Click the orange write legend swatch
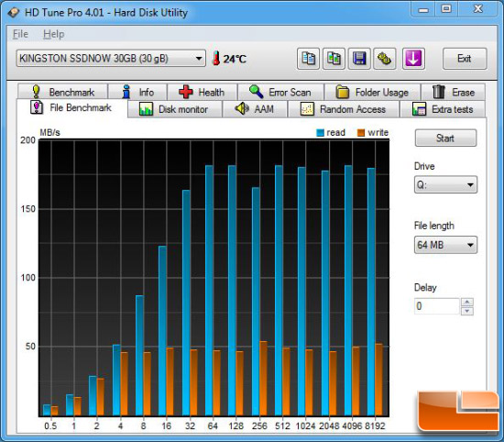Viewport: 504px width, 442px height. point(361,133)
